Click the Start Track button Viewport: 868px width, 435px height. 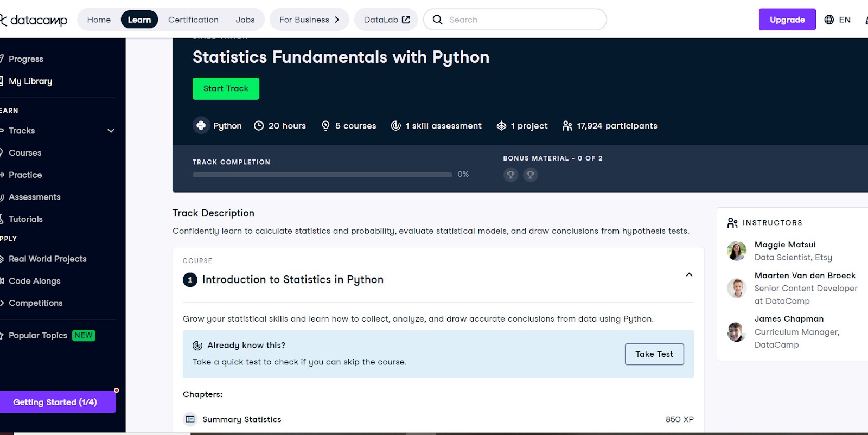point(226,88)
